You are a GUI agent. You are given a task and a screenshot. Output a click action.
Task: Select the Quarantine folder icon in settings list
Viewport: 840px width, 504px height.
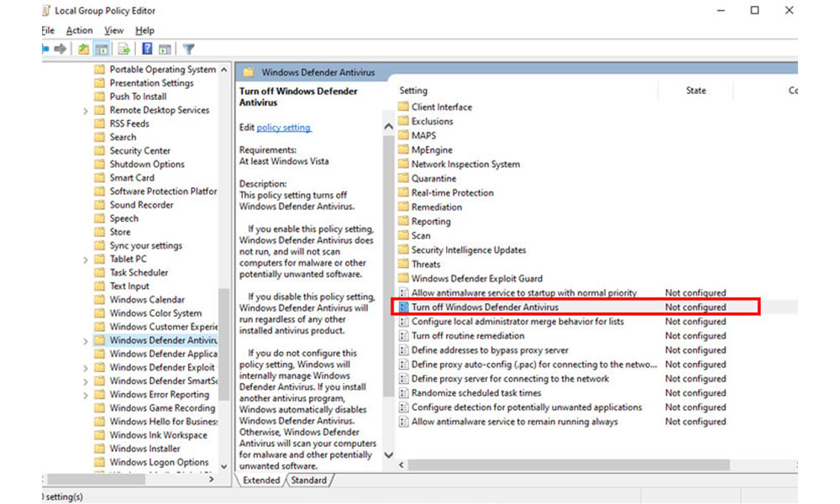pyautogui.click(x=403, y=179)
